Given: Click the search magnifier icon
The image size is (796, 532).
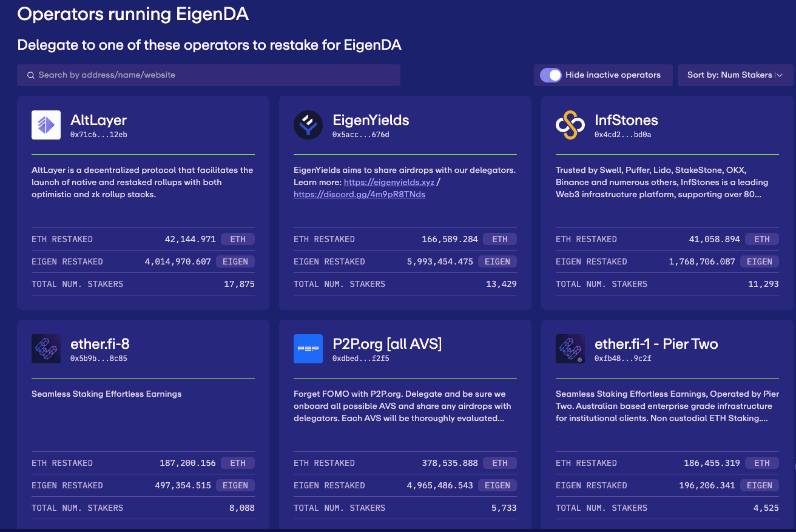Looking at the screenshot, I should click(30, 75).
